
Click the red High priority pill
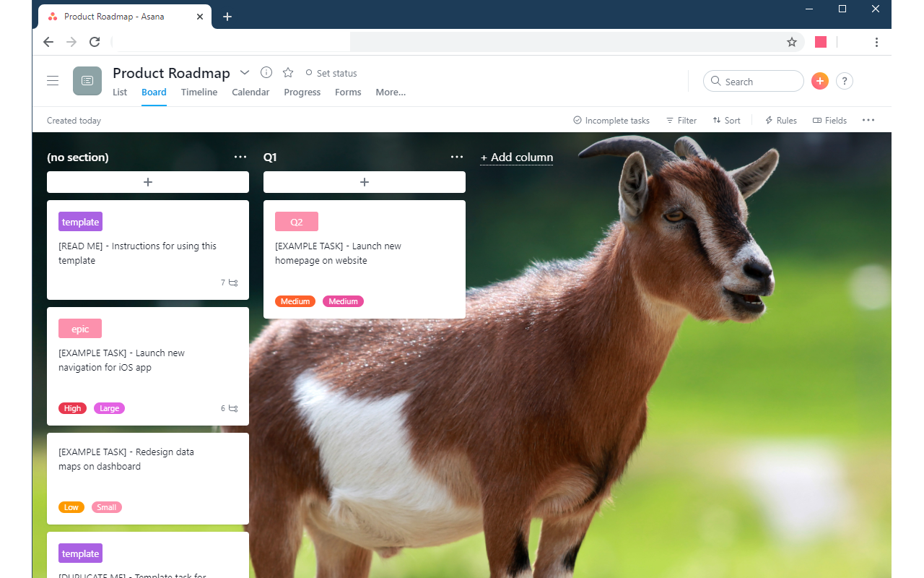pyautogui.click(x=72, y=408)
